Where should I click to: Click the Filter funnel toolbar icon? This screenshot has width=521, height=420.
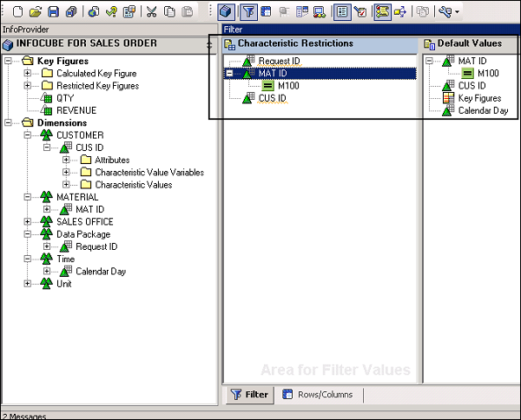[x=248, y=12]
